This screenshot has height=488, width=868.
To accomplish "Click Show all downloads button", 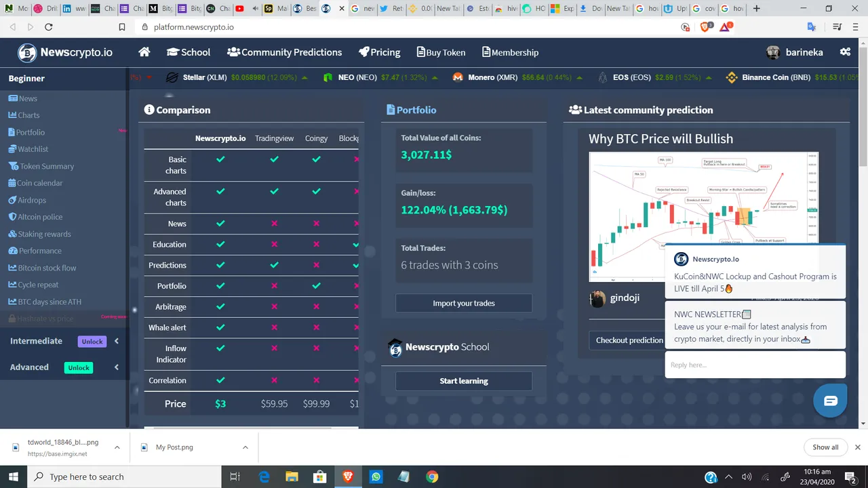I will tap(825, 447).
